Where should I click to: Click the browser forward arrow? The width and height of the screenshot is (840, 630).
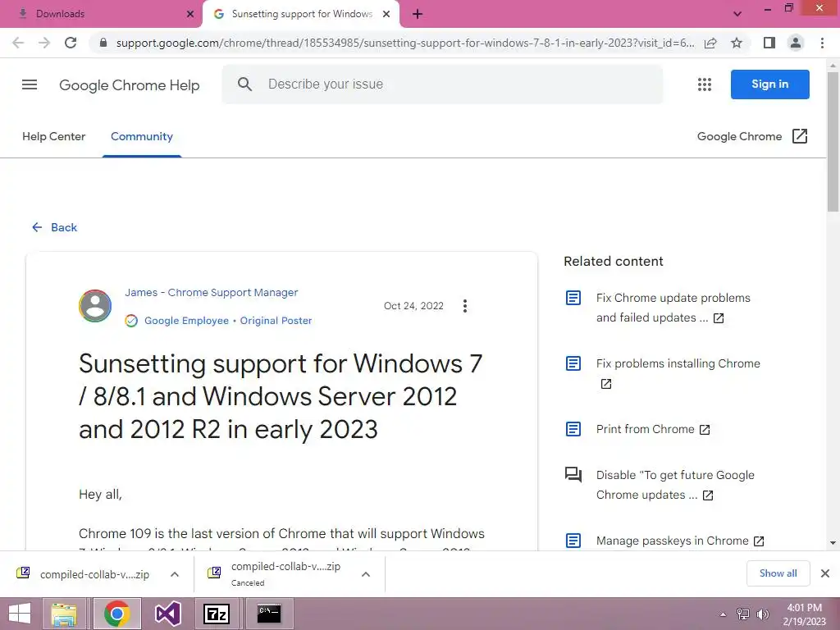44,43
